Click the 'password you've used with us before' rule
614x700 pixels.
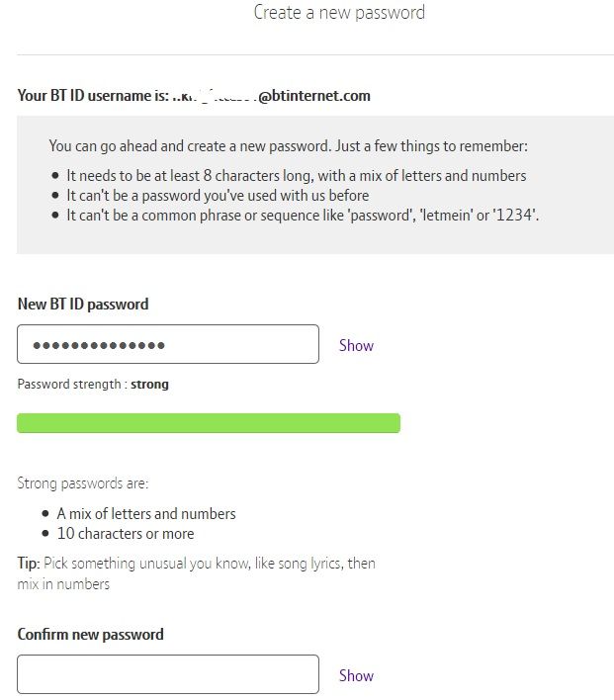(218, 195)
